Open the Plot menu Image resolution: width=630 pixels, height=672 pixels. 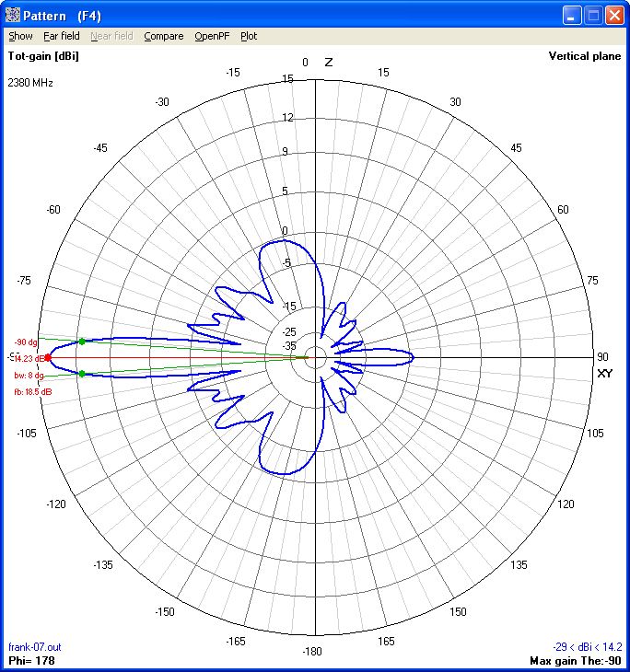tap(249, 36)
